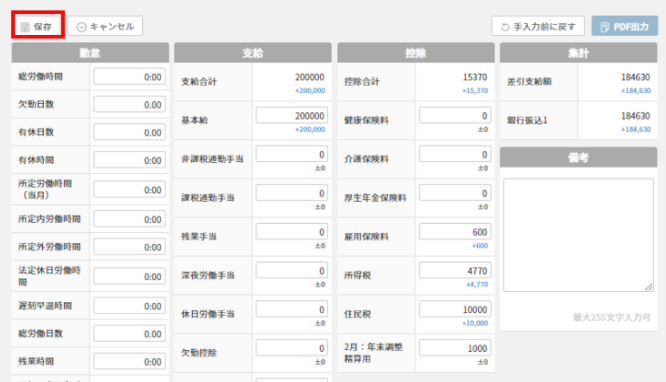Select the 所得税 amount field
Viewport: 666px width, 382px height.
455,271
